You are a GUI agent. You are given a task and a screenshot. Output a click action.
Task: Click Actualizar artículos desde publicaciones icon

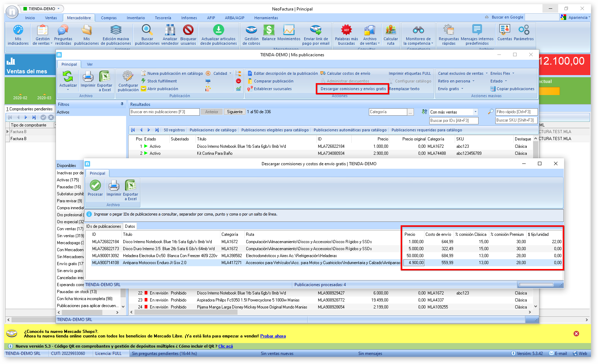point(218,30)
